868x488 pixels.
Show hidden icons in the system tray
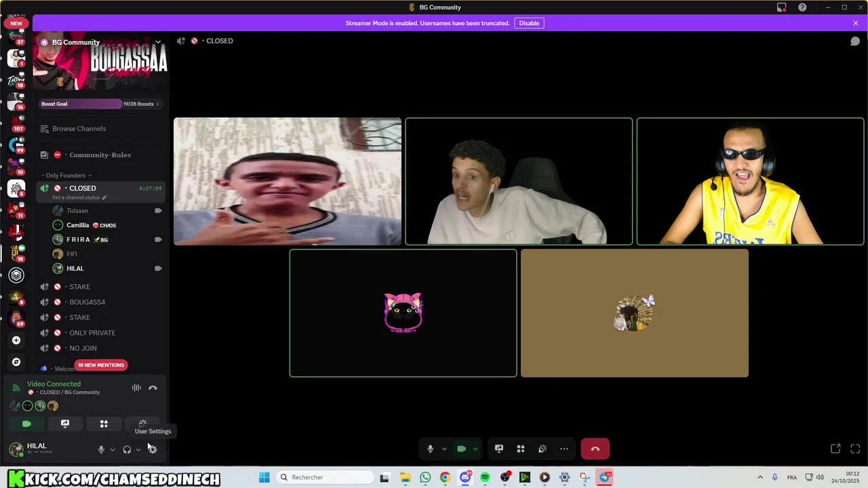pyautogui.click(x=760, y=477)
